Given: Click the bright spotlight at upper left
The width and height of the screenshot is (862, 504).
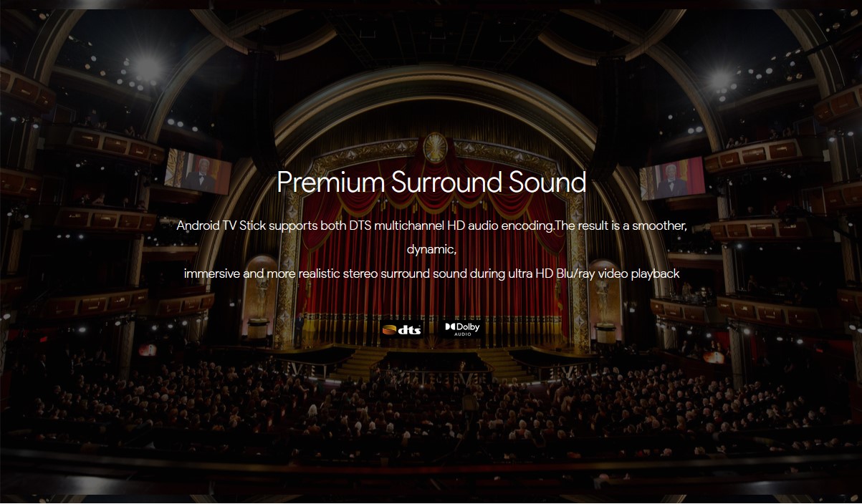Looking at the screenshot, I should (146, 68).
